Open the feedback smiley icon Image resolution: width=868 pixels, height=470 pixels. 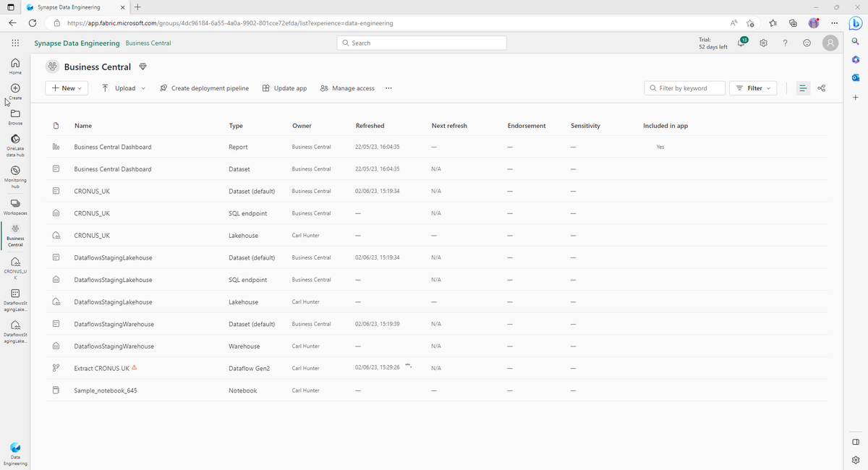807,43
